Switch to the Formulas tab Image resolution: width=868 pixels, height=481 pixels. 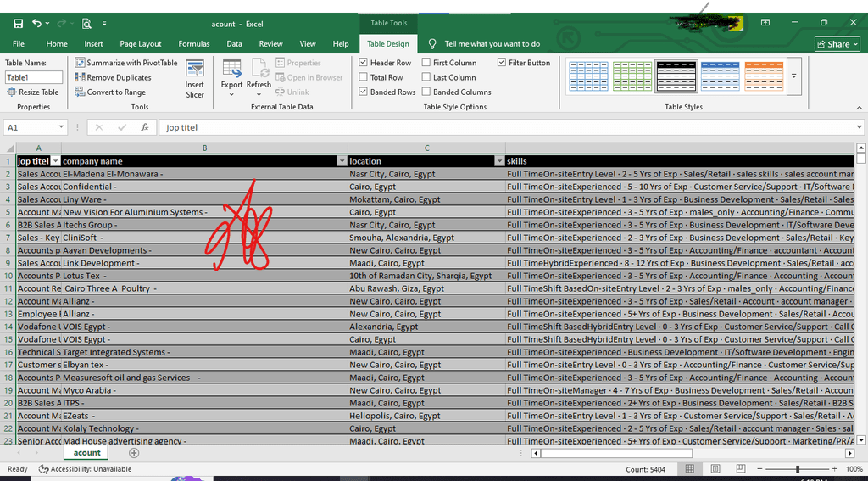pyautogui.click(x=194, y=44)
